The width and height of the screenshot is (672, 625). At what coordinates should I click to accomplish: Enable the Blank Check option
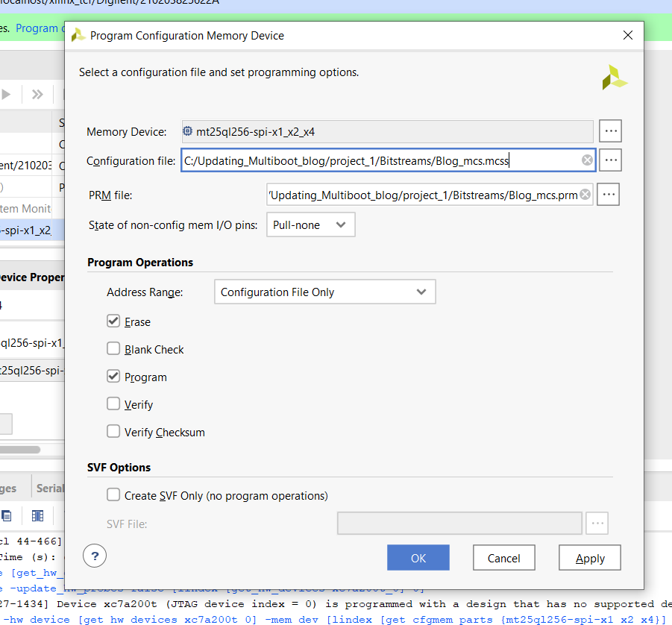point(113,349)
